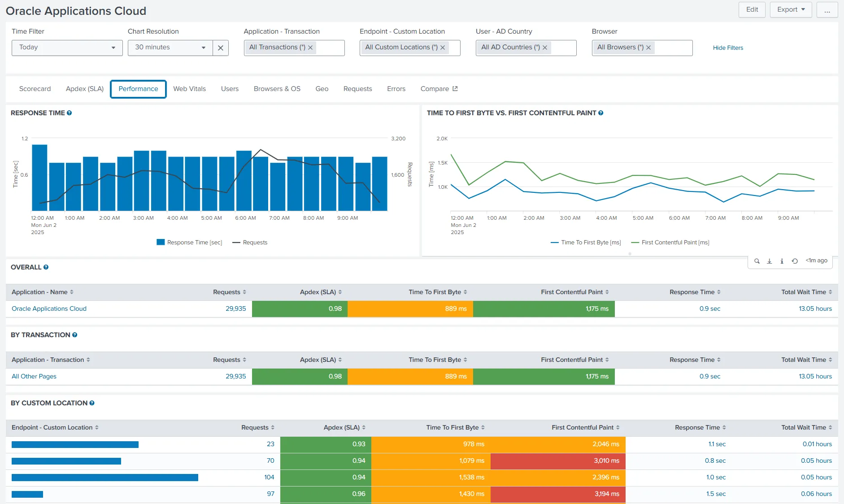
Task: Open the All Other Pages transaction link
Action: 34,376
